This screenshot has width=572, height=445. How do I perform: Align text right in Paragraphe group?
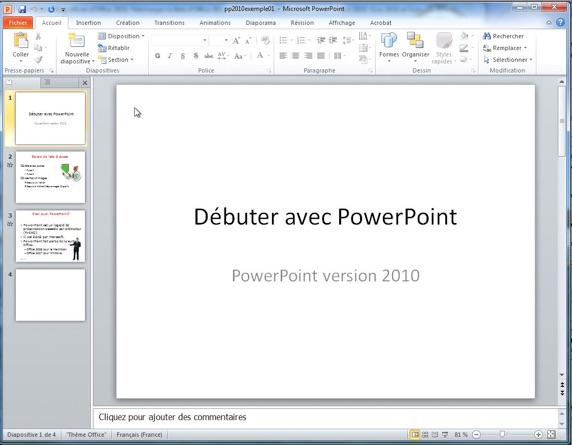tap(309, 56)
